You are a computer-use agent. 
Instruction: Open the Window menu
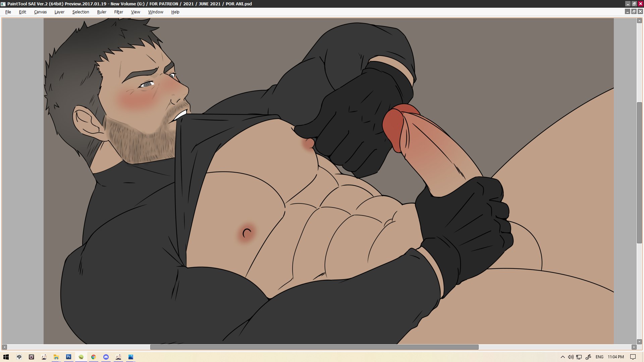[x=156, y=12]
